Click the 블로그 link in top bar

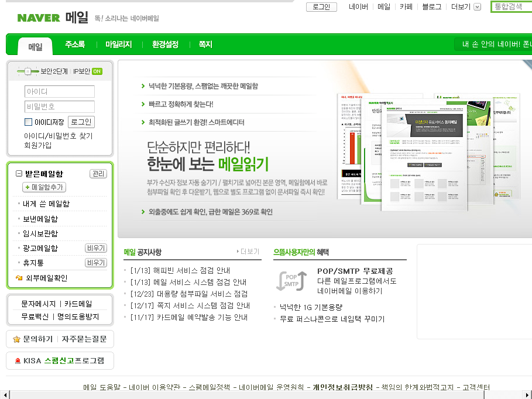point(431,7)
